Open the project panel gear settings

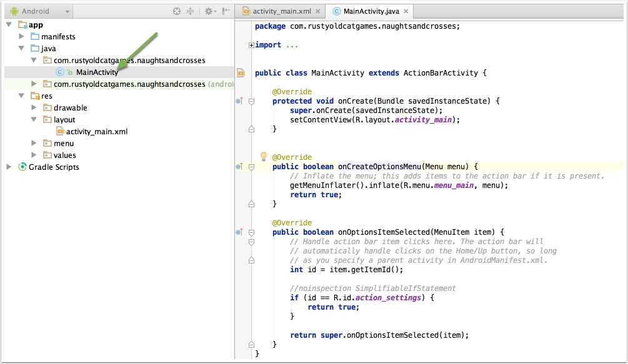click(x=209, y=11)
